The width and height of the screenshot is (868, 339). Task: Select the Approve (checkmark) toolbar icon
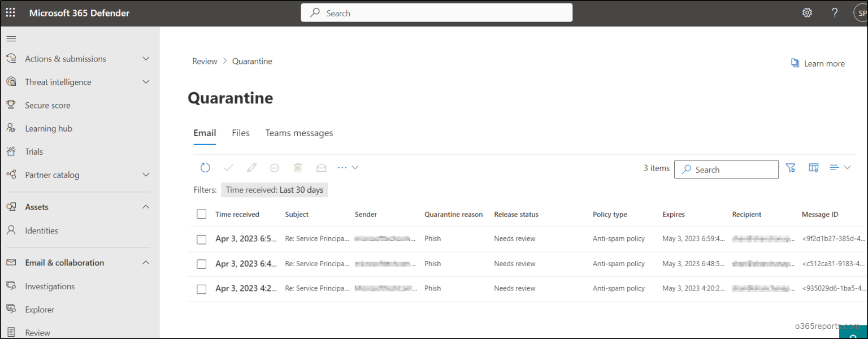pyautogui.click(x=228, y=167)
